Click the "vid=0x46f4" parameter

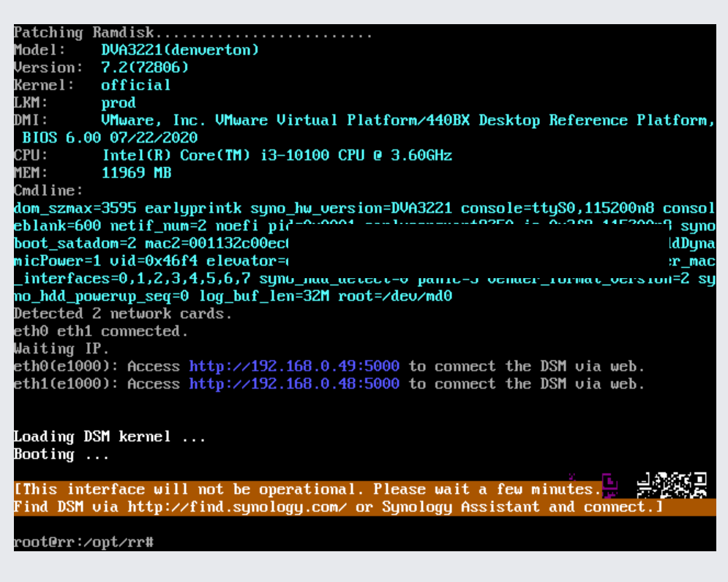click(154, 261)
